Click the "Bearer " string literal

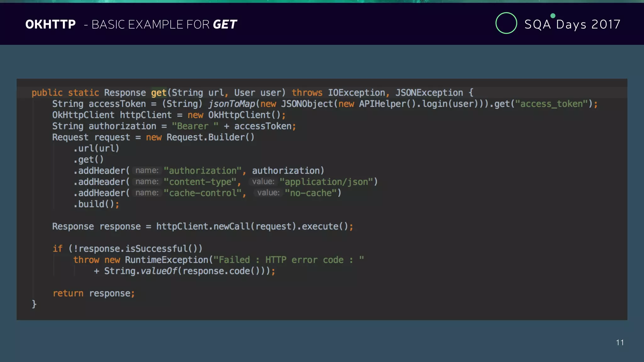[195, 126]
